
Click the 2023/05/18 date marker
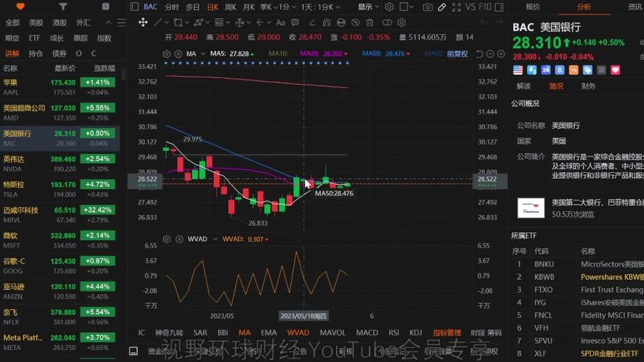(x=303, y=316)
